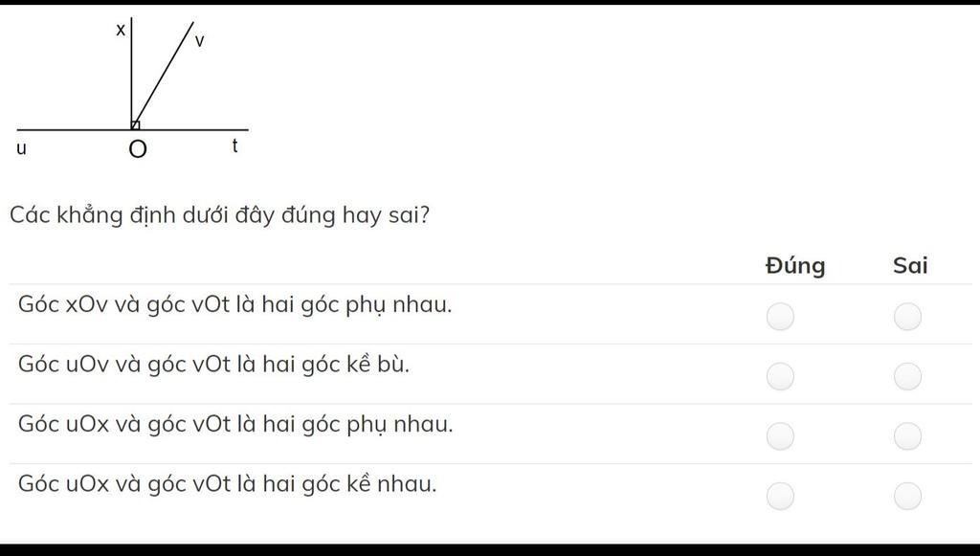Click the statement 'Góc xOv và góc vOt là hai góc phụ nhau'
The height and width of the screenshot is (556, 980).
click(x=235, y=305)
